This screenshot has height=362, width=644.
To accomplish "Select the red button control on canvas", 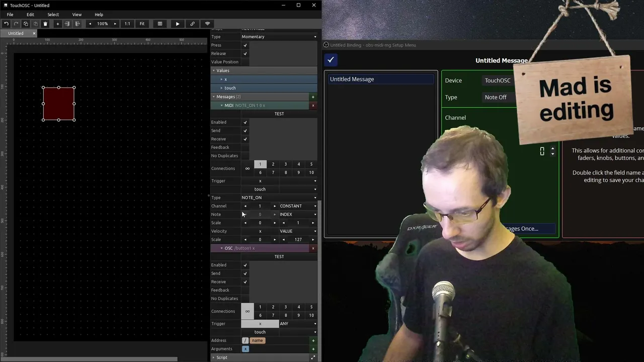I will pyautogui.click(x=59, y=104).
